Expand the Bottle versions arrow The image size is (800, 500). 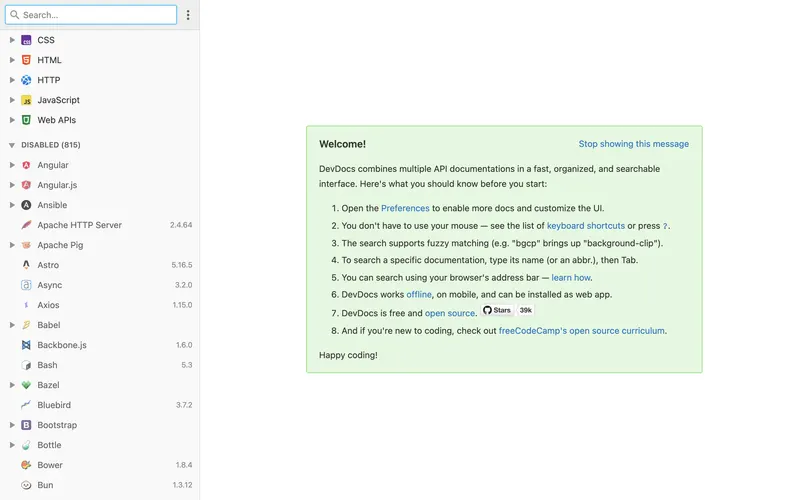(x=12, y=445)
